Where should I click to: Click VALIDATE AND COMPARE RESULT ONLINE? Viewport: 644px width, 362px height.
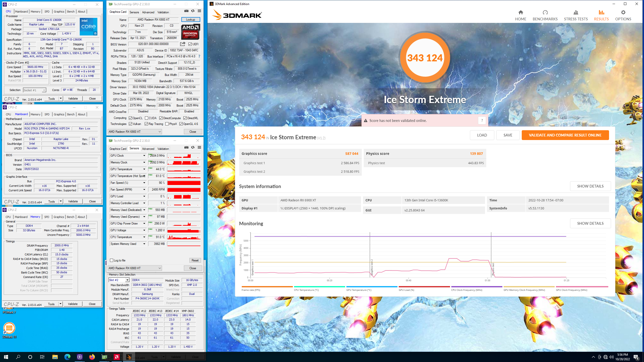[565, 135]
